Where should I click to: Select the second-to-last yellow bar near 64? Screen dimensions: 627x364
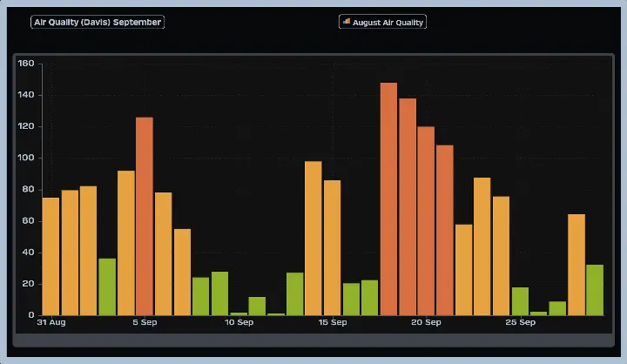point(576,265)
